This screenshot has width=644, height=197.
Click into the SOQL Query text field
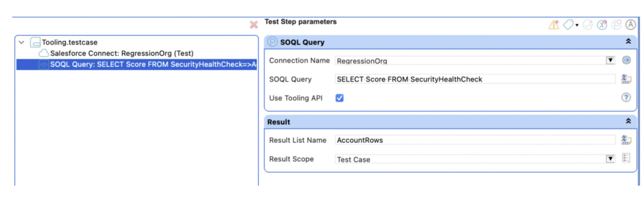475,79
